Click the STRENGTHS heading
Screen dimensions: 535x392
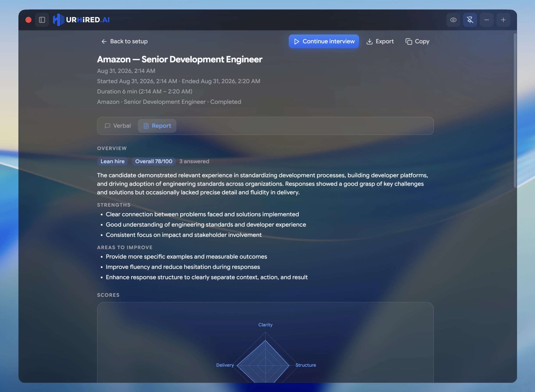(114, 205)
